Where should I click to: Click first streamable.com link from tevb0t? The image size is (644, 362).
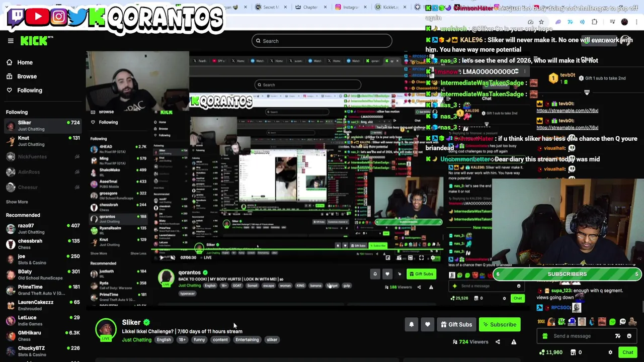pyautogui.click(x=567, y=111)
